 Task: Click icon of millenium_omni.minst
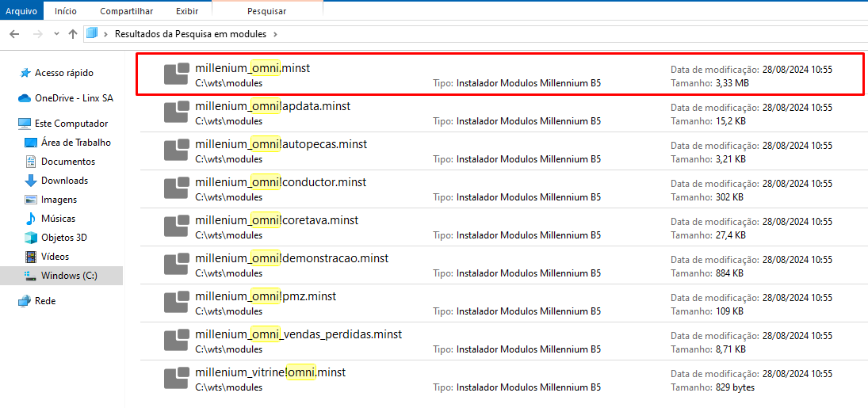click(178, 74)
